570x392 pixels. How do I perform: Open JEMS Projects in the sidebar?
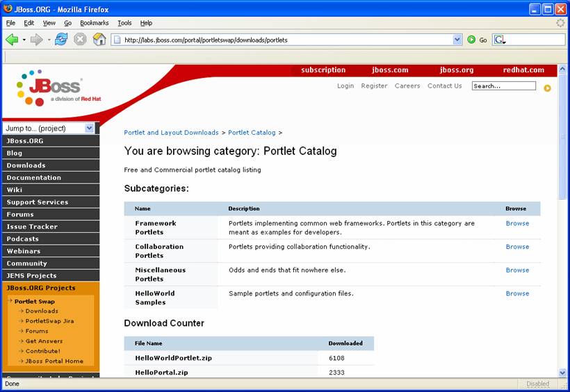[x=51, y=275]
